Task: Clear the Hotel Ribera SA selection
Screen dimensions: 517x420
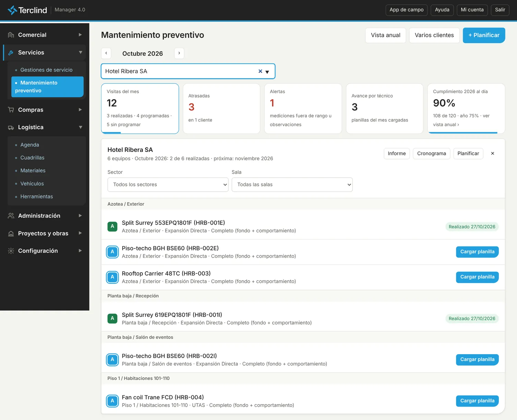Action: pyautogui.click(x=260, y=71)
